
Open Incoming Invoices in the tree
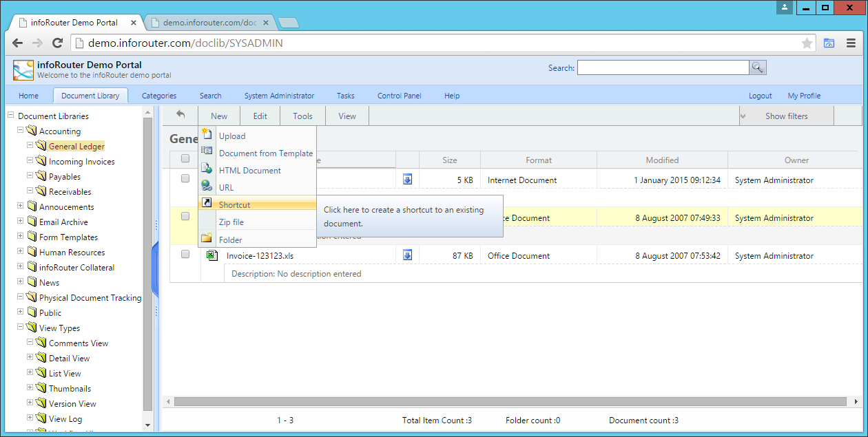82,162
